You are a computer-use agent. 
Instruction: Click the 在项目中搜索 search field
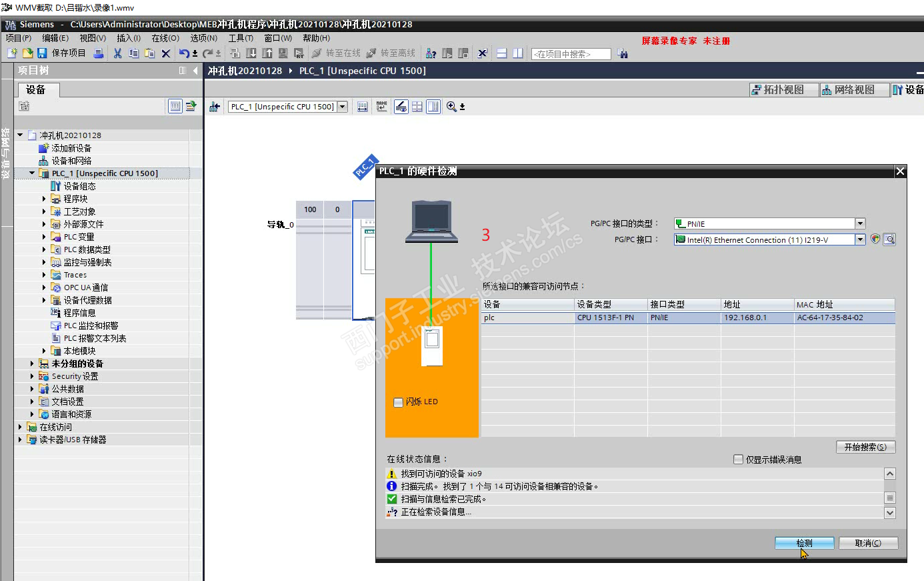pos(571,54)
